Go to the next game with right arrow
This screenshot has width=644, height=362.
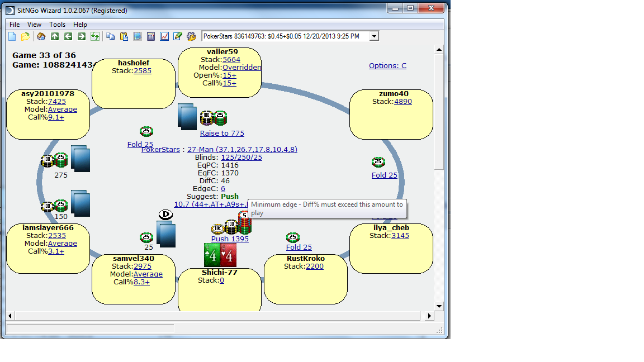click(x=81, y=36)
